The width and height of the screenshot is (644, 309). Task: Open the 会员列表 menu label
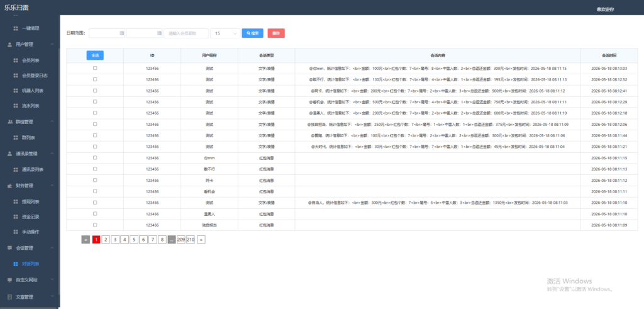pyautogui.click(x=31, y=60)
